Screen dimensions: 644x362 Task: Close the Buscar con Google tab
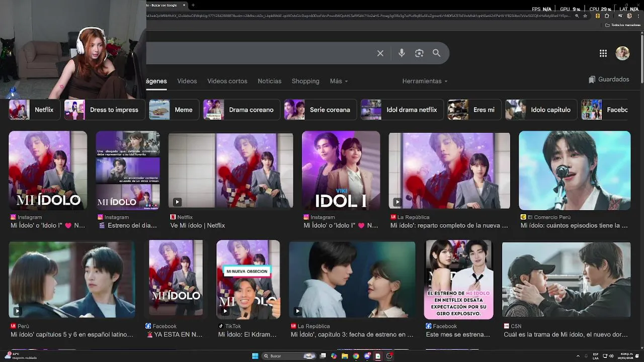184,5
